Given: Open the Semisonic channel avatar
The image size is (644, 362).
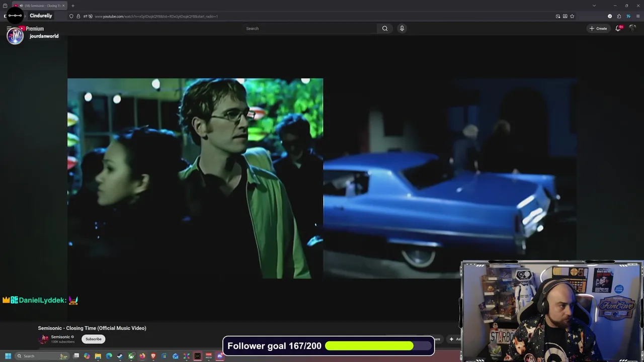Looking at the screenshot, I should point(44,339).
